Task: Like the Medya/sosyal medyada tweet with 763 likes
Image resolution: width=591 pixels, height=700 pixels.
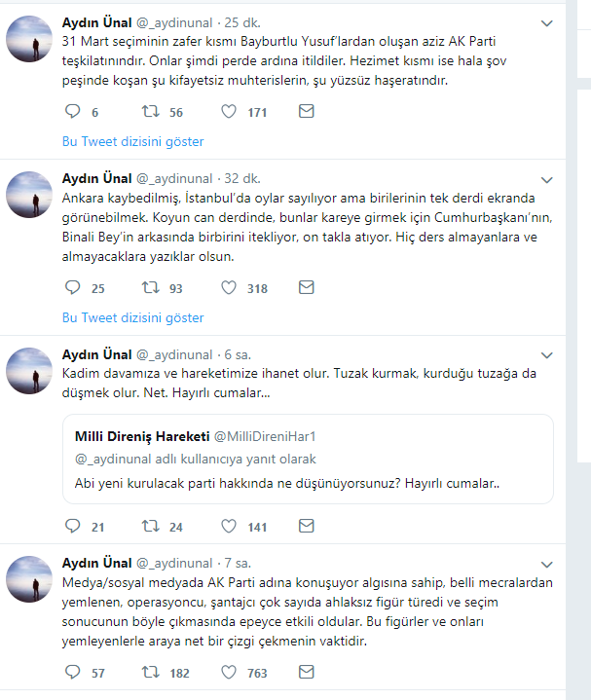Action: coord(229,672)
